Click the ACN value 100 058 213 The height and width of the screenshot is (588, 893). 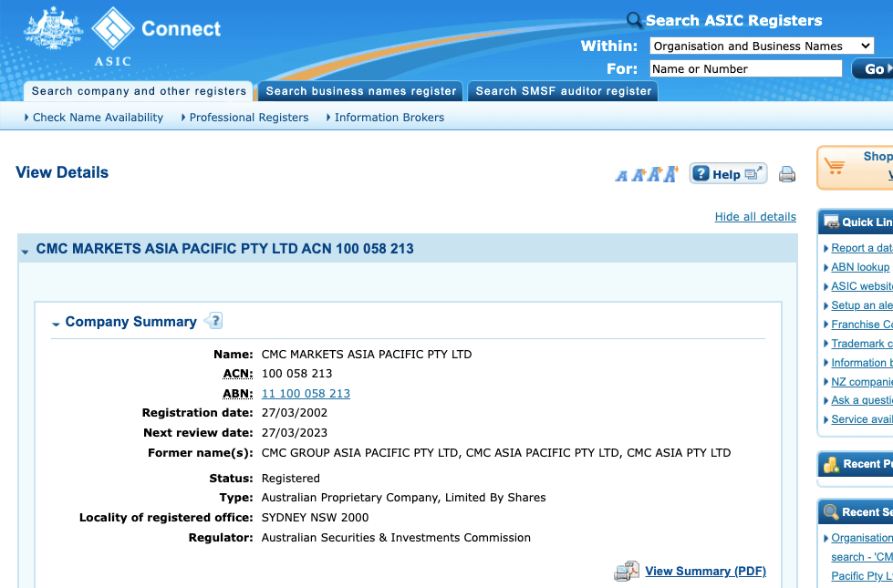[296, 374]
